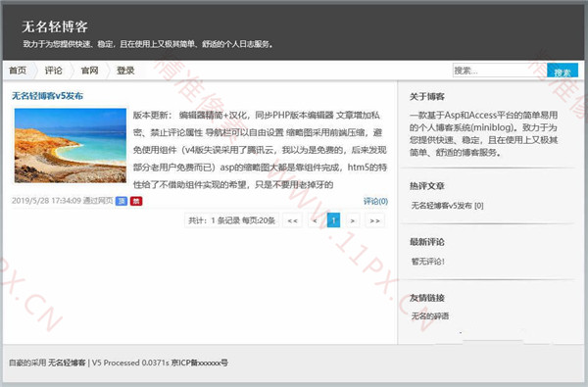Image resolution: width=588 pixels, height=387 pixels.
Task: Click the 关于博客 sidebar heading
Action: pyautogui.click(x=427, y=97)
